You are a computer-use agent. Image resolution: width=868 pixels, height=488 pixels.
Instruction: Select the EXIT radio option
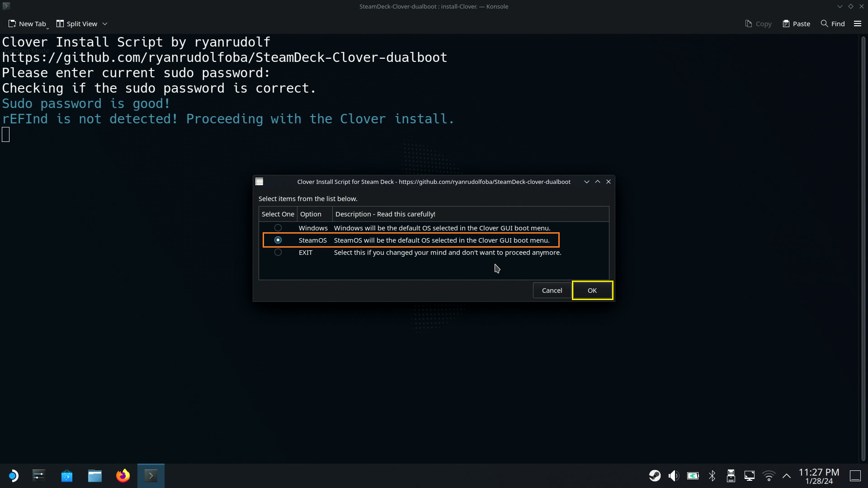pos(278,252)
